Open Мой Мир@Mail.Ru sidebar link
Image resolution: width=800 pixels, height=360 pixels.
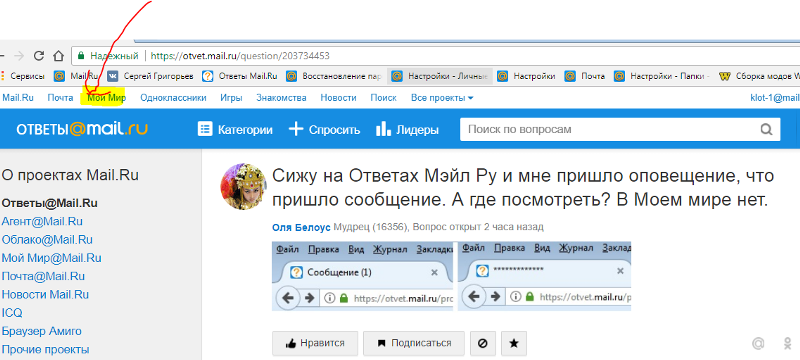(52, 258)
